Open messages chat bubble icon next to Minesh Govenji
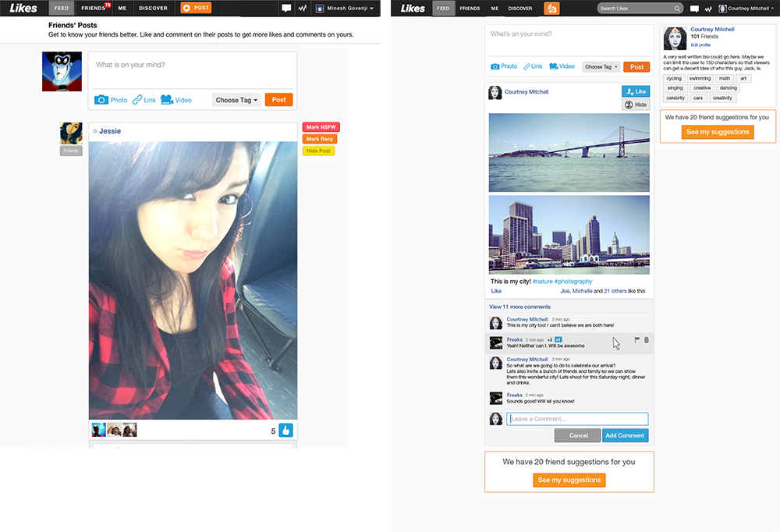The width and height of the screenshot is (780, 532). [x=286, y=9]
